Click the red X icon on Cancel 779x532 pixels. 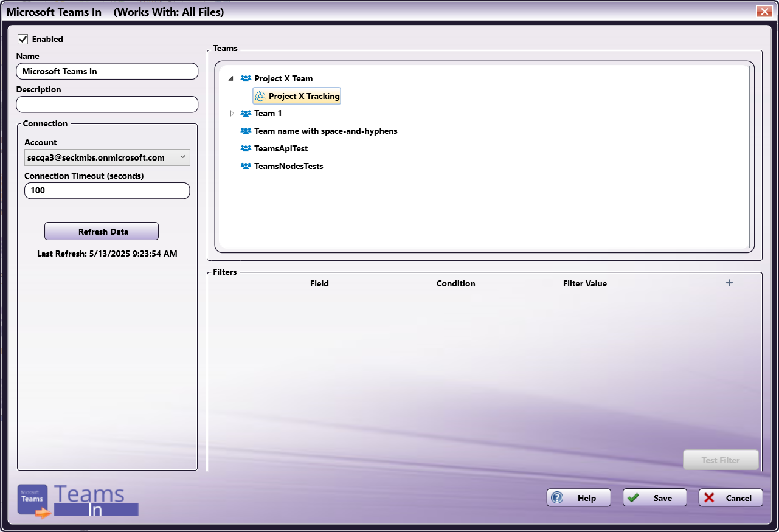coord(709,498)
